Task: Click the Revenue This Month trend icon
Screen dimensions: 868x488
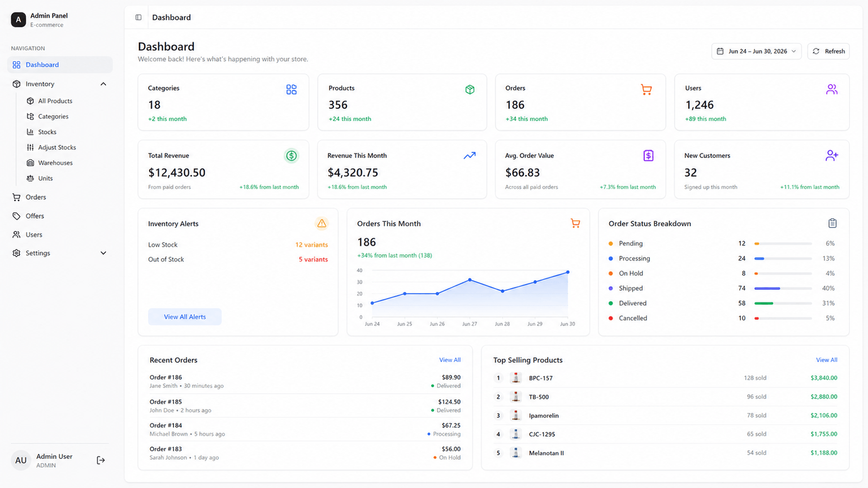Action: click(470, 155)
